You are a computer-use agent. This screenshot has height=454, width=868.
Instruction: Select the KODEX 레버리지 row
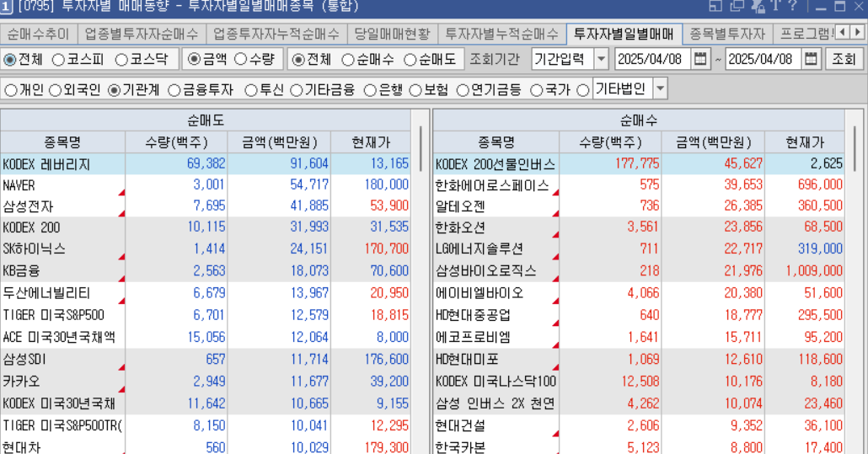tap(206, 164)
